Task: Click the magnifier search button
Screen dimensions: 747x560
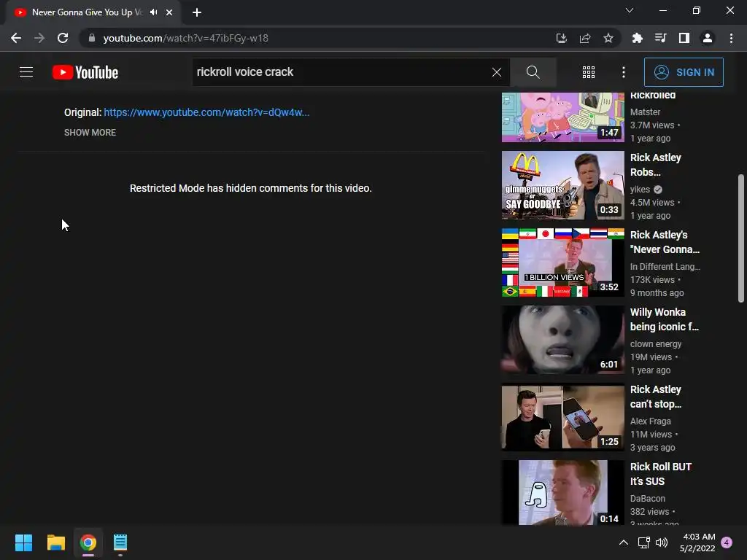Action: [x=533, y=72]
